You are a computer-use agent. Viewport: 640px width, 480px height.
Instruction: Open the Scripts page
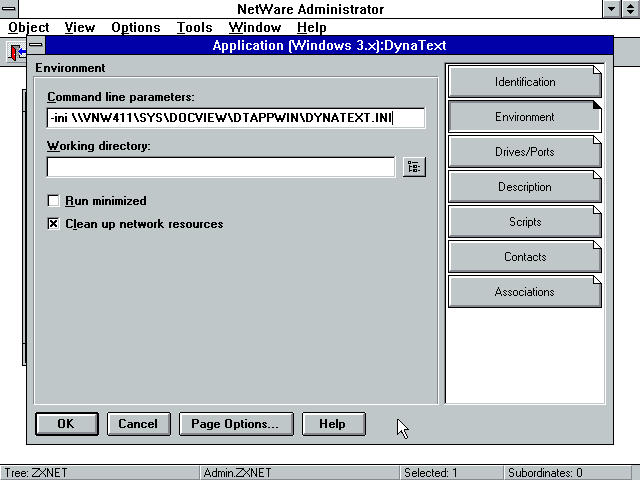click(524, 222)
